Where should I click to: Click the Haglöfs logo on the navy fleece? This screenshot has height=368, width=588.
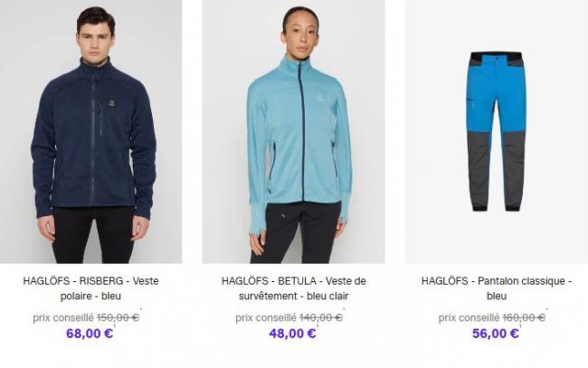[x=112, y=103]
